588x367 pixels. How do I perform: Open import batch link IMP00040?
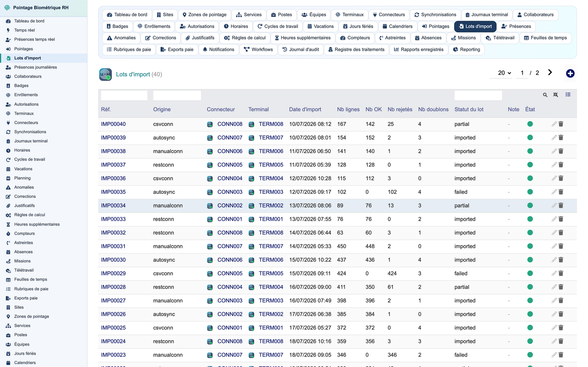coord(113,124)
